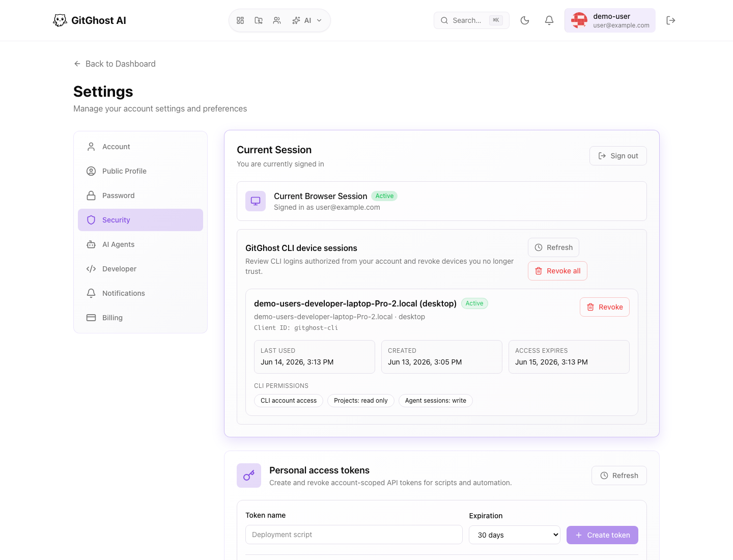Viewport: 733px width, 560px height.
Task: Click the ACCESS EXPIRES date card
Action: click(x=569, y=357)
